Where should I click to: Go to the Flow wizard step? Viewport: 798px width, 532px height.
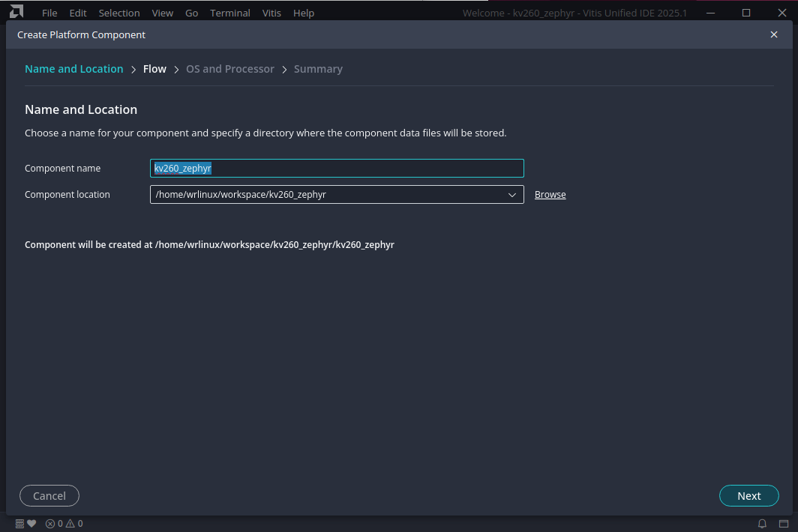[x=154, y=69]
